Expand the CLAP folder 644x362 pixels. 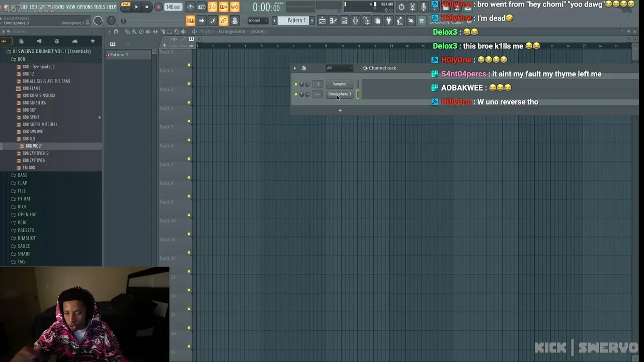23,183
